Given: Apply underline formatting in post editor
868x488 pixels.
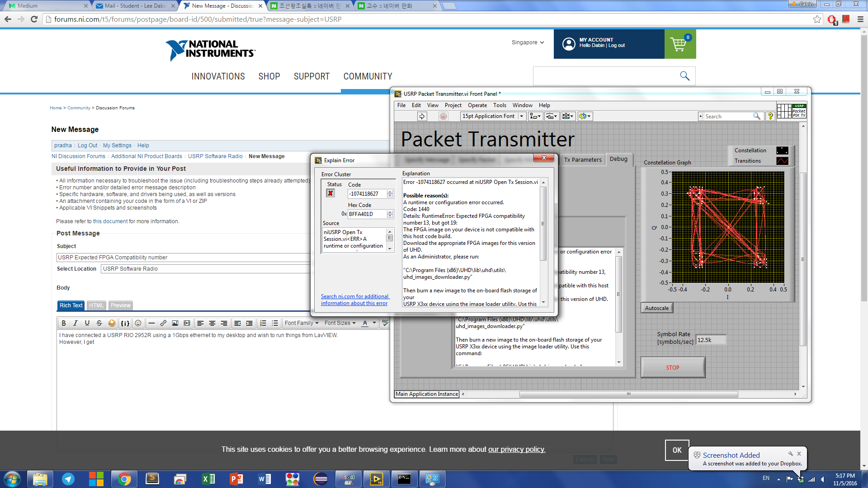Looking at the screenshot, I should [x=87, y=323].
